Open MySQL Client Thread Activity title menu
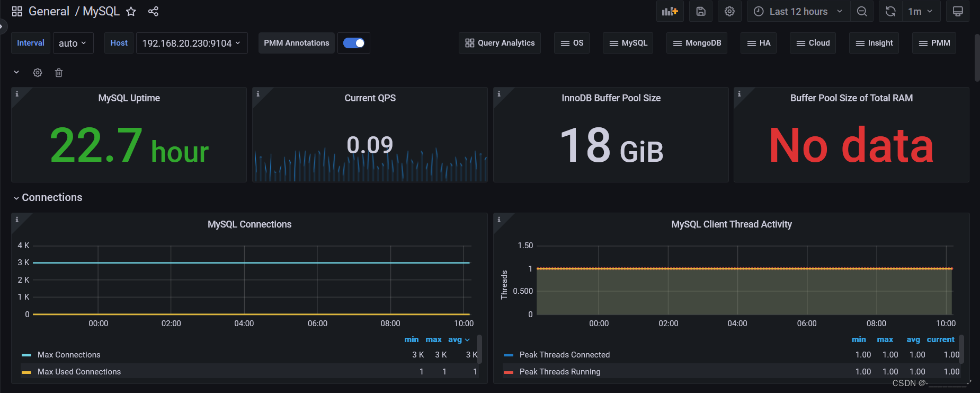The image size is (980, 393). (x=732, y=224)
